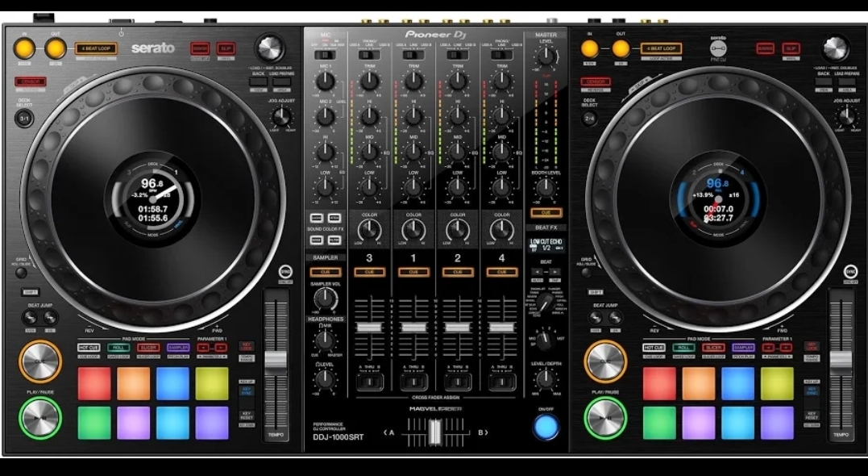Start playback with left deck PLAY/PAUSE
The width and height of the screenshot is (868, 476).
[x=39, y=419]
